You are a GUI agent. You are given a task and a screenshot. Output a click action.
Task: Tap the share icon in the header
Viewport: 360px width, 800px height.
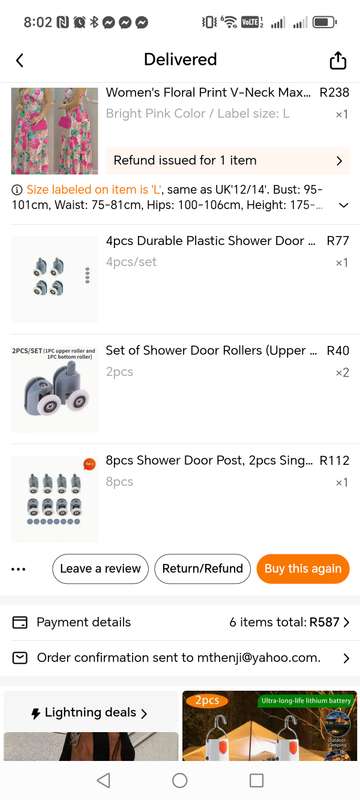point(338,61)
